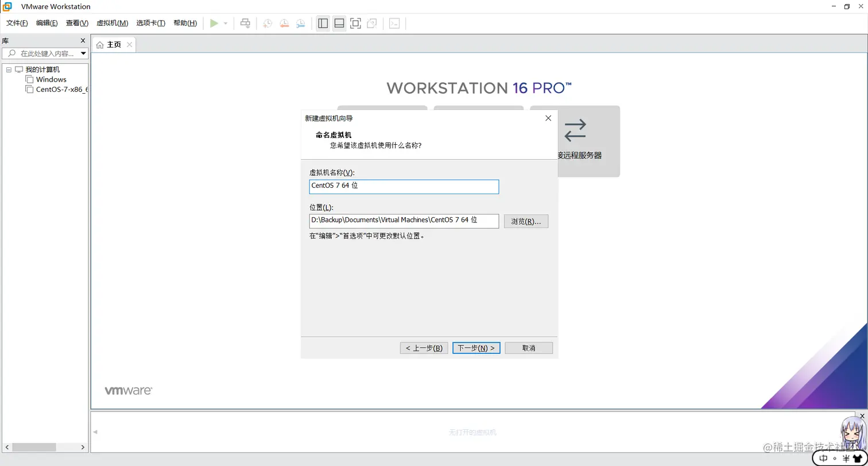Click the full screen mode icon

point(355,24)
